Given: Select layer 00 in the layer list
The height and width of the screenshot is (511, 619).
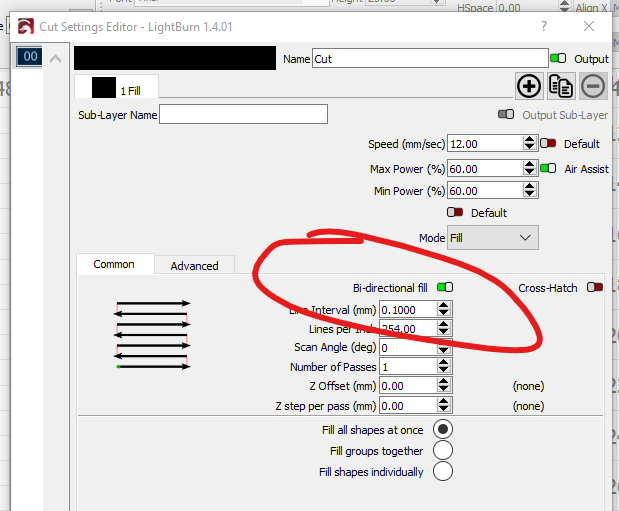Looking at the screenshot, I should 30,57.
